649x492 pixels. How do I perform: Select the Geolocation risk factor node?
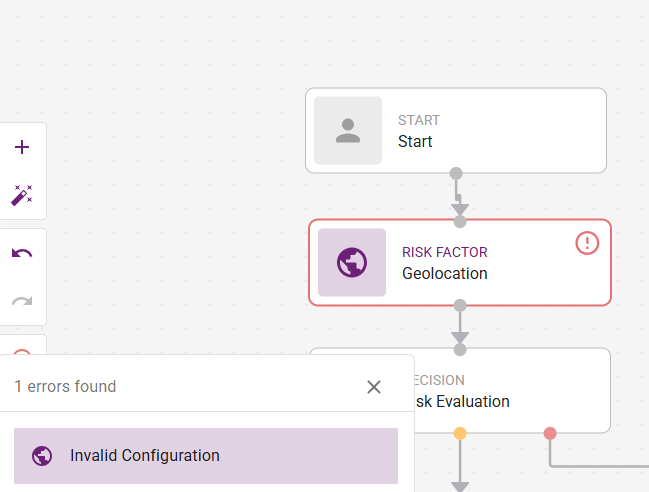[480, 263]
